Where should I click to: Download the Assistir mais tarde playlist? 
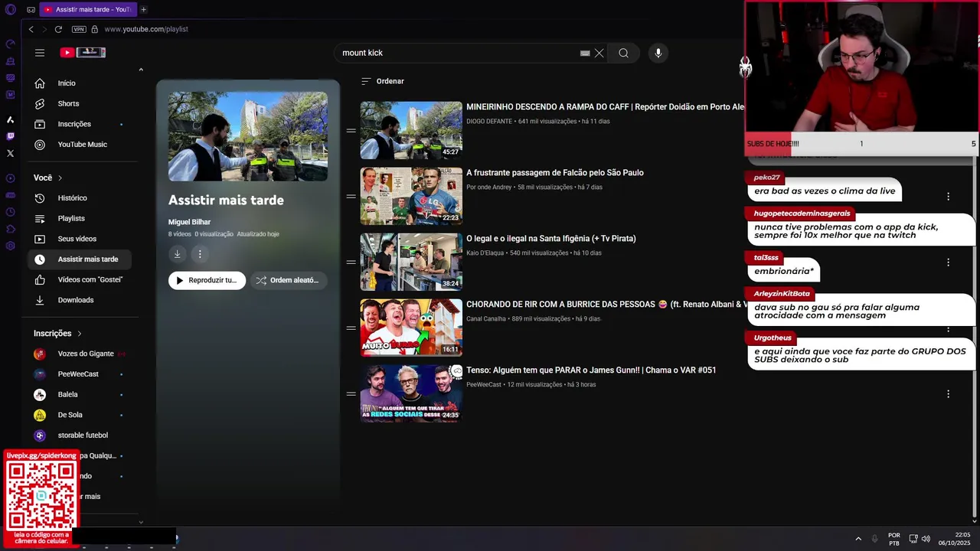pos(177,254)
